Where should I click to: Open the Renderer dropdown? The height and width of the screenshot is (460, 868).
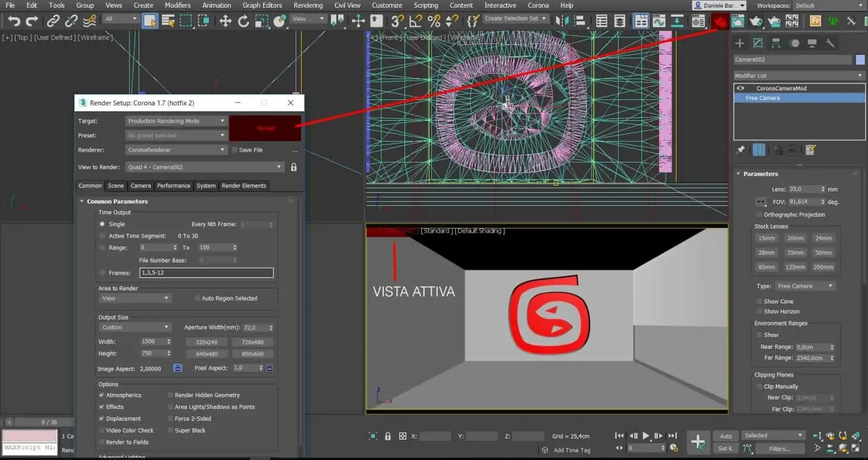pyautogui.click(x=177, y=150)
